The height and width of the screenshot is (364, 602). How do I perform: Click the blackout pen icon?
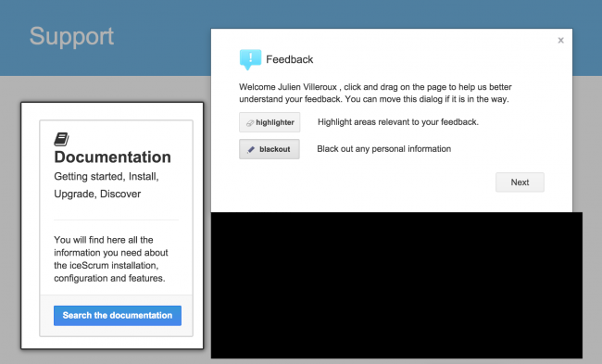point(251,149)
